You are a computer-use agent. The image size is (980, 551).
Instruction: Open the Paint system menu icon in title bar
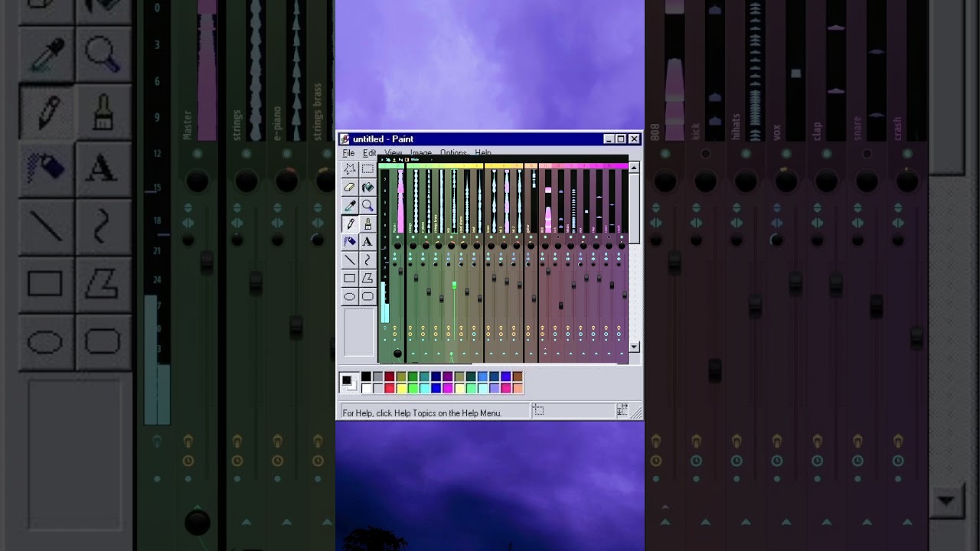click(345, 139)
